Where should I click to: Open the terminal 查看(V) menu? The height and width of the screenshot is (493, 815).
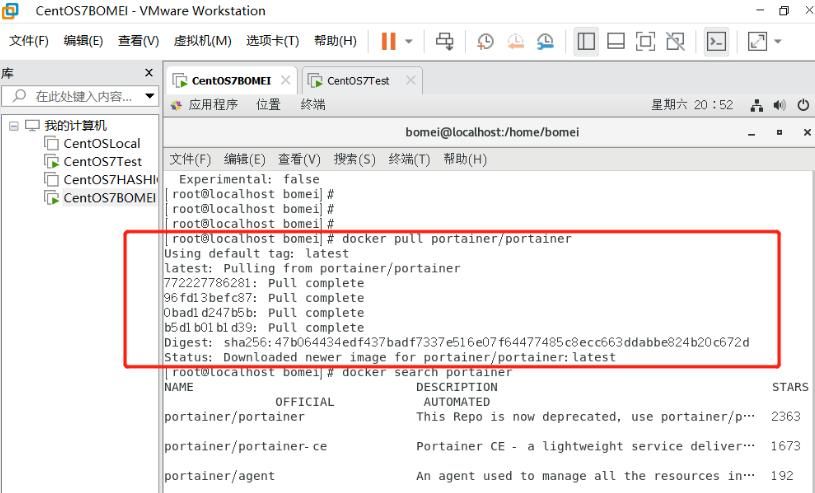(299, 159)
